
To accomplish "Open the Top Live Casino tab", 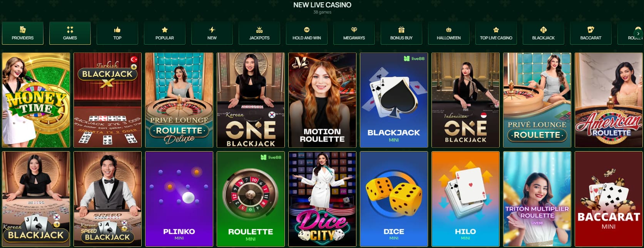I will [x=496, y=33].
